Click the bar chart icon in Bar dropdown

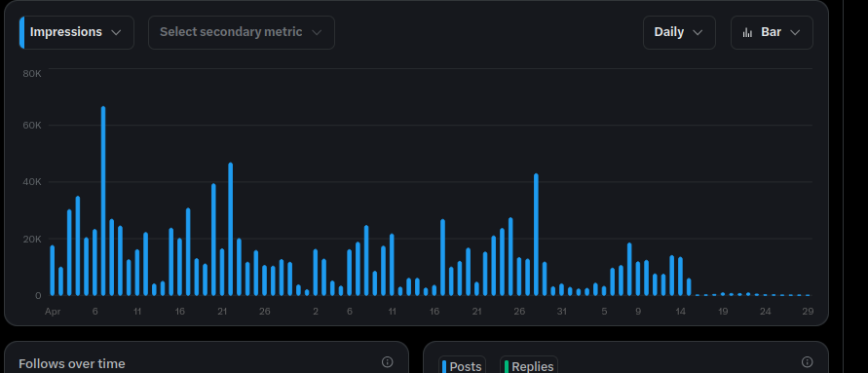pyautogui.click(x=747, y=33)
